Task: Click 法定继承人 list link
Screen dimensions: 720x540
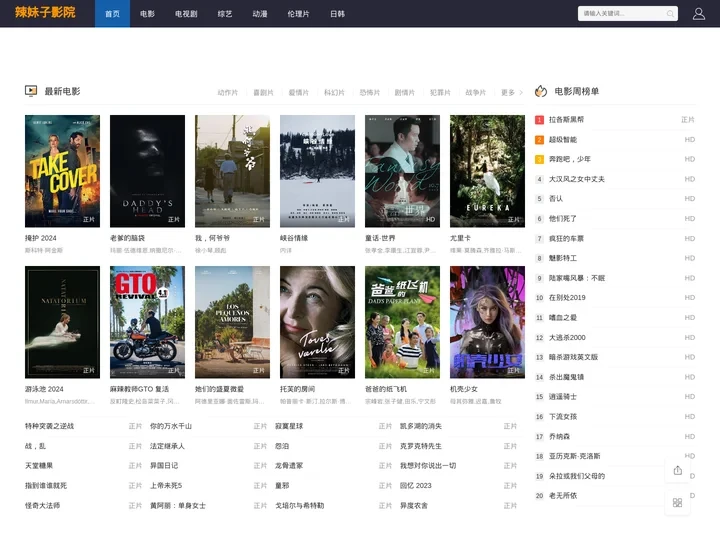Action: pyautogui.click(x=167, y=446)
